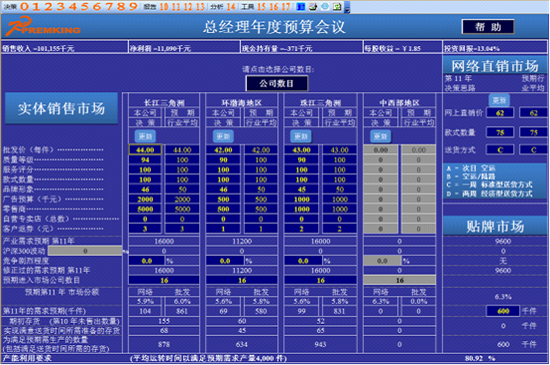Select 沪深300波动 gray input field
The image size is (550, 365).
[x=85, y=251]
